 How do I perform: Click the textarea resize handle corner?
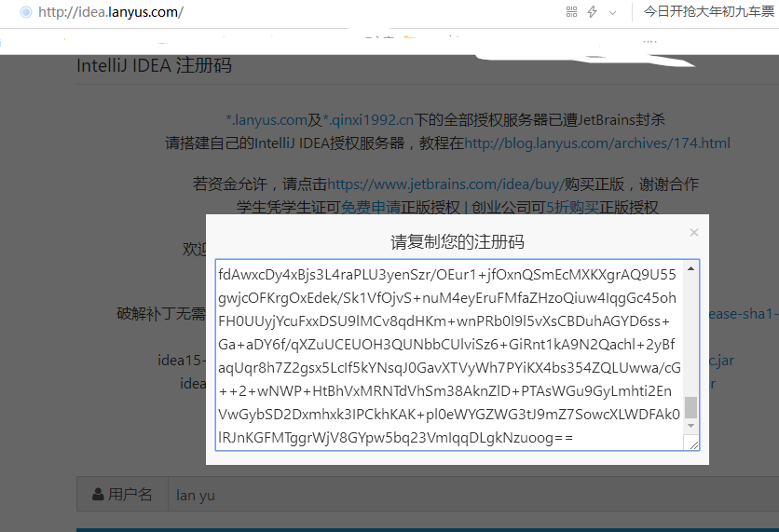pos(693,444)
